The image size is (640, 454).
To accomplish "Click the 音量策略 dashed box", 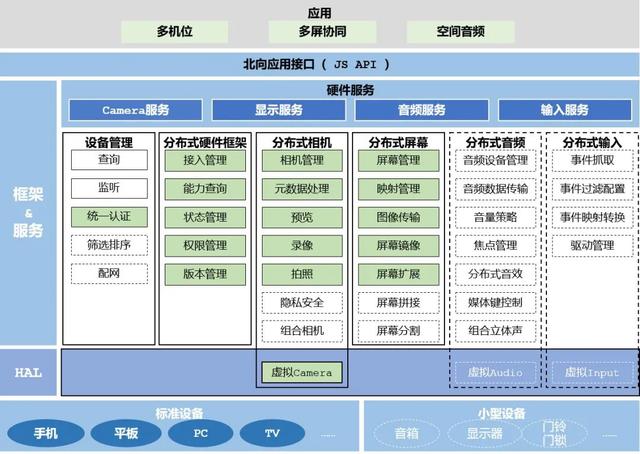I will click(496, 217).
